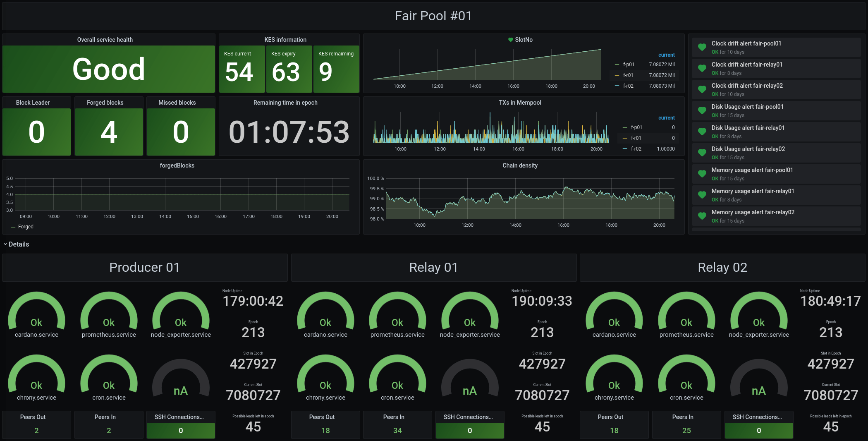Click heart icon of Memory usage alert fair-pool01
This screenshot has width=868, height=441.
click(x=702, y=174)
